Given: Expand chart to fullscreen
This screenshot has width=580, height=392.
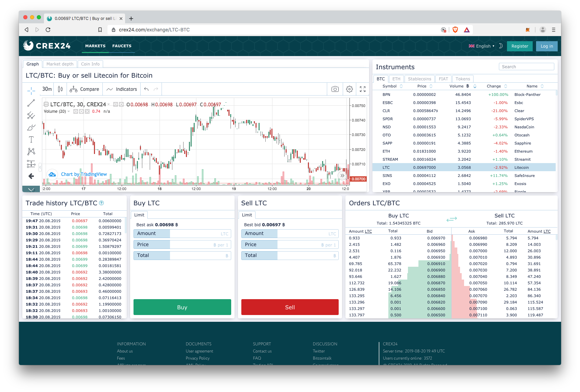Looking at the screenshot, I should (363, 89).
